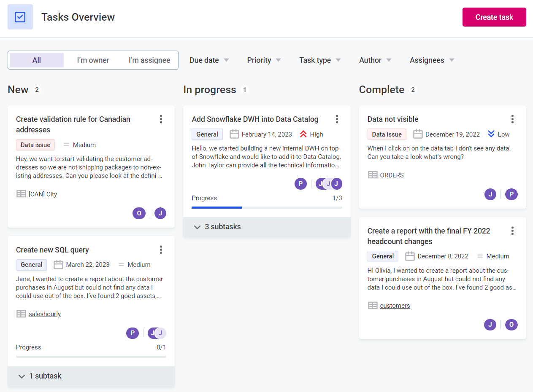Open three-dot menu on Data not visible task
Viewport: 533px width, 392px height.
[x=512, y=119]
